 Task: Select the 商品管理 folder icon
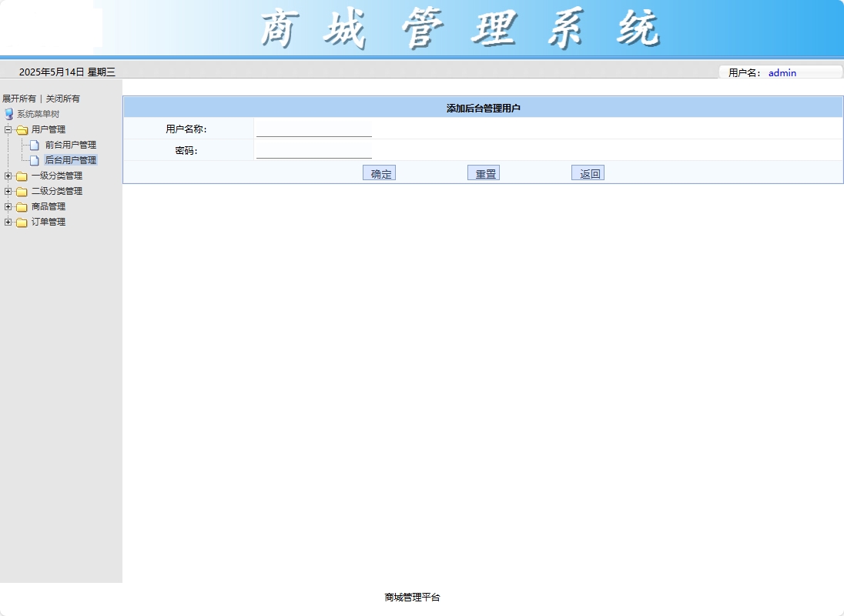click(x=22, y=206)
